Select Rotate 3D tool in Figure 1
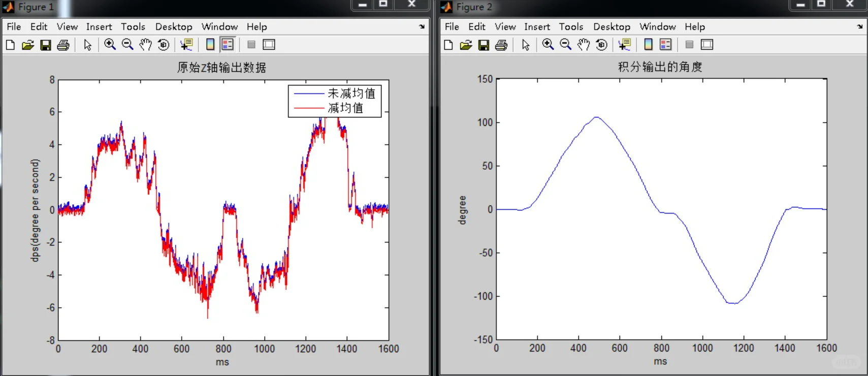Image resolution: width=868 pixels, height=376 pixels. 164,45
